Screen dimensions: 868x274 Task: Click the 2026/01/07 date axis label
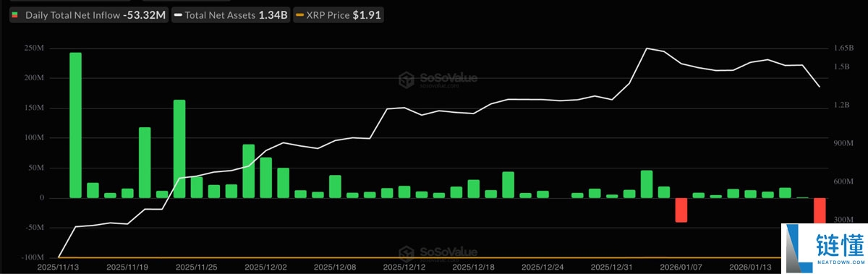pos(681,267)
